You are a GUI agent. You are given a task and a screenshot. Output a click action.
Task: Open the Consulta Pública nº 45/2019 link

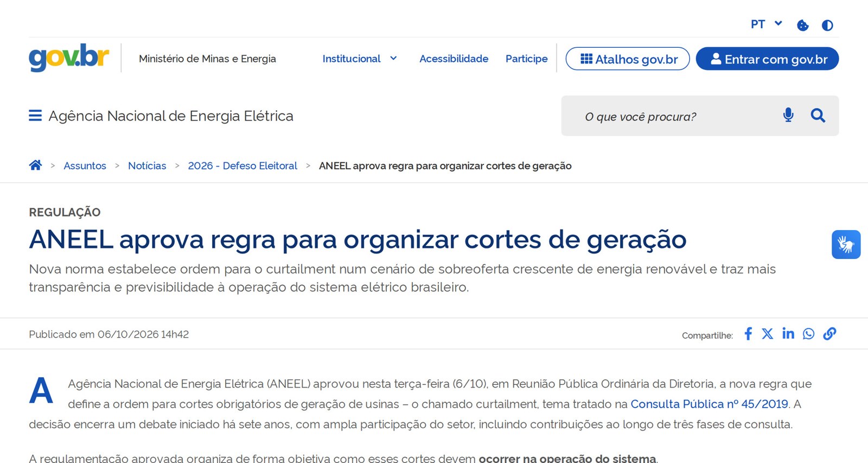[709, 404]
